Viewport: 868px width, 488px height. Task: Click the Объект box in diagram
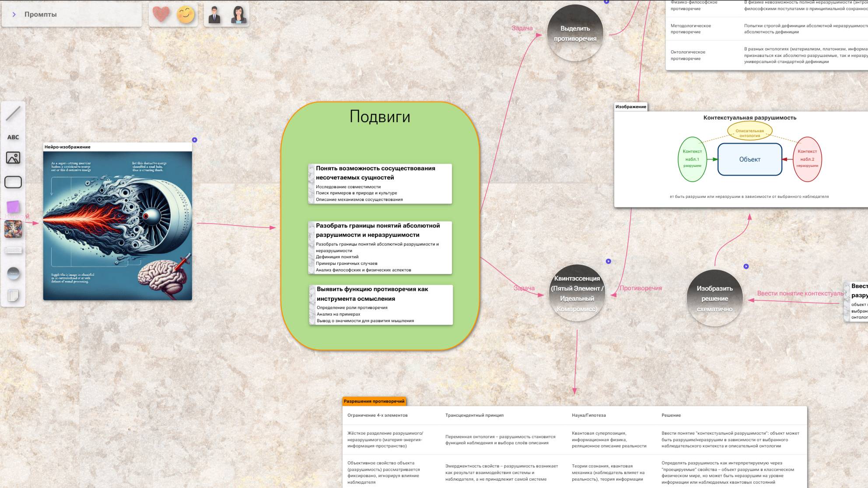point(749,159)
